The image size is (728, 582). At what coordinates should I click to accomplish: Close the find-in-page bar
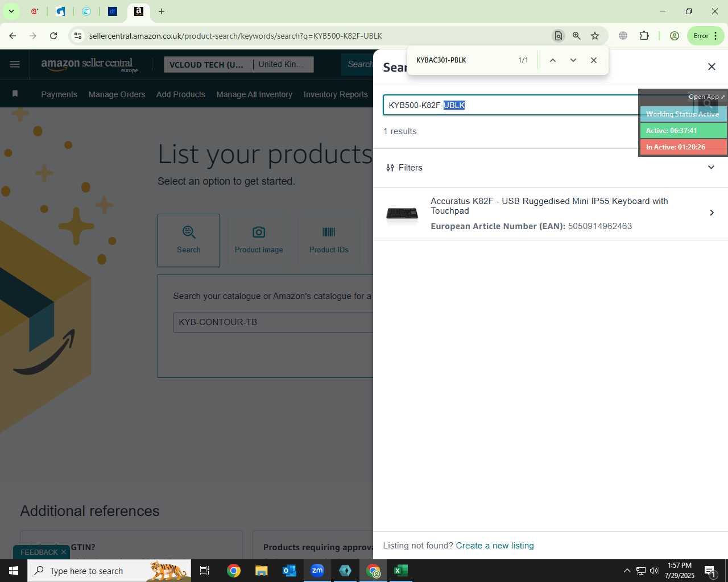click(594, 60)
